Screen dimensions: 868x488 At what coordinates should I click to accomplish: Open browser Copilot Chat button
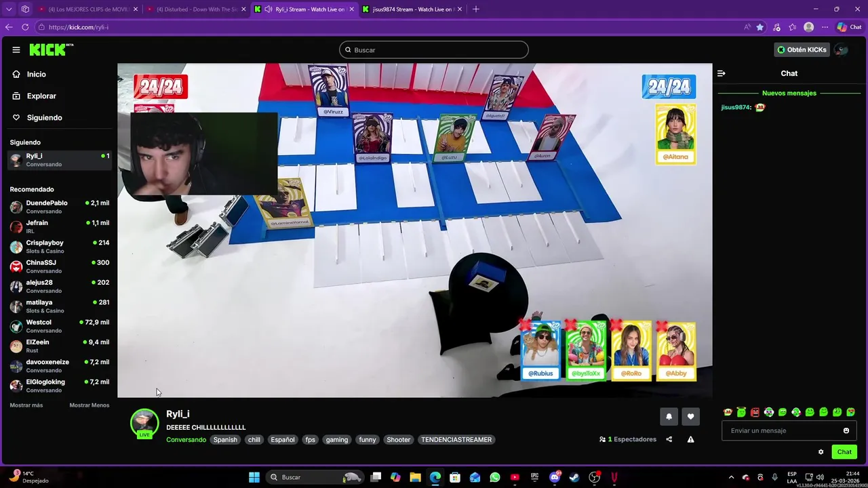click(x=850, y=27)
